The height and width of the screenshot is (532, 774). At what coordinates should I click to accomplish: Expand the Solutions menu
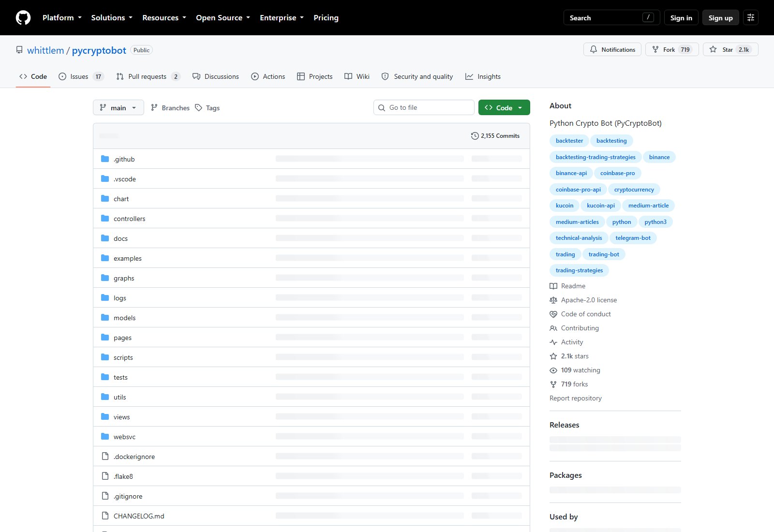pyautogui.click(x=112, y=18)
